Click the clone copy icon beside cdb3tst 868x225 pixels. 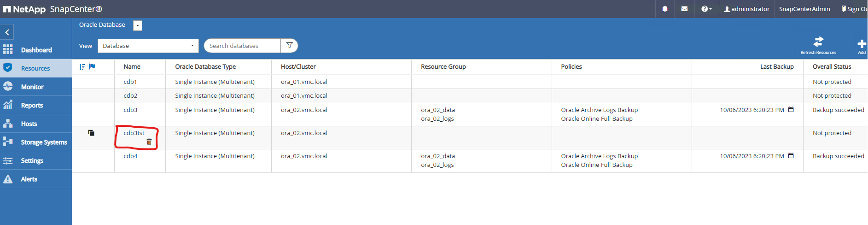pos(91,133)
